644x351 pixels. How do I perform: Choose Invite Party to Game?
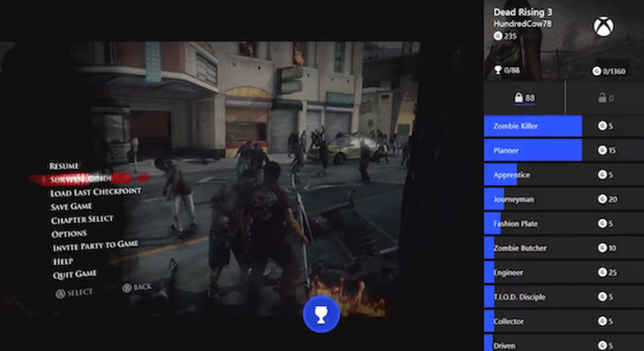point(95,246)
